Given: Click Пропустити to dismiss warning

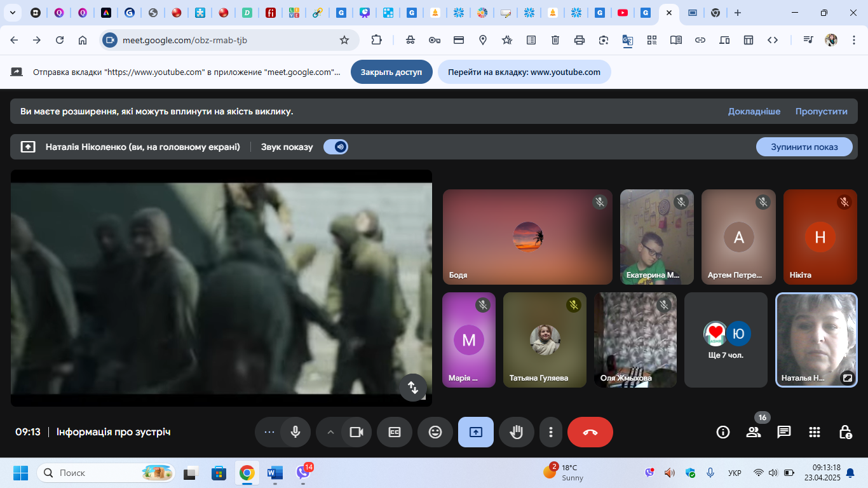Looking at the screenshot, I should coord(822,111).
